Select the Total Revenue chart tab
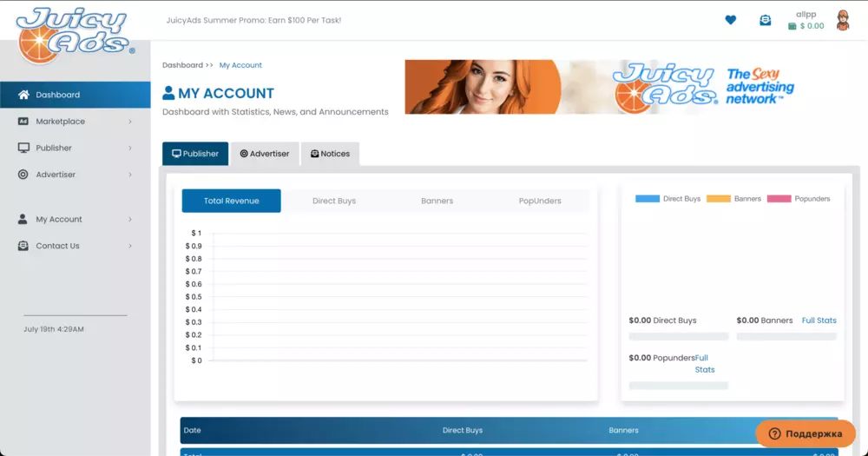 [232, 201]
